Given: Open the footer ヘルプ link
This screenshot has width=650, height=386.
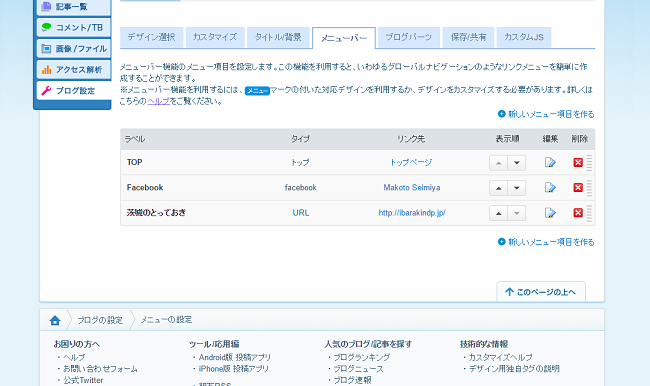Looking at the screenshot, I should pos(74,357).
